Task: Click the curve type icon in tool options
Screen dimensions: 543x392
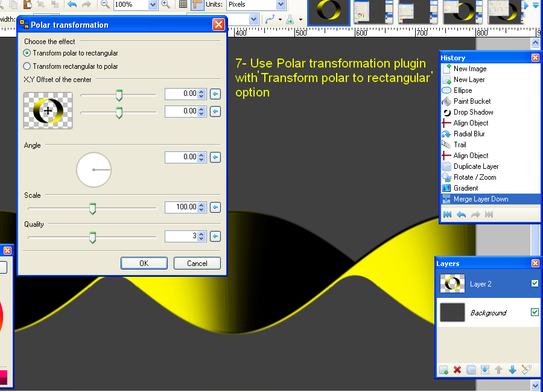Action: coord(270,20)
